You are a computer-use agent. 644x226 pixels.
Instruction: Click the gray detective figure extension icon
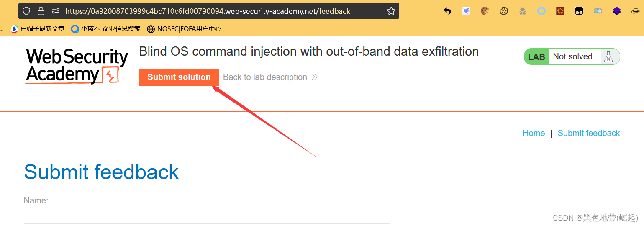click(x=523, y=11)
